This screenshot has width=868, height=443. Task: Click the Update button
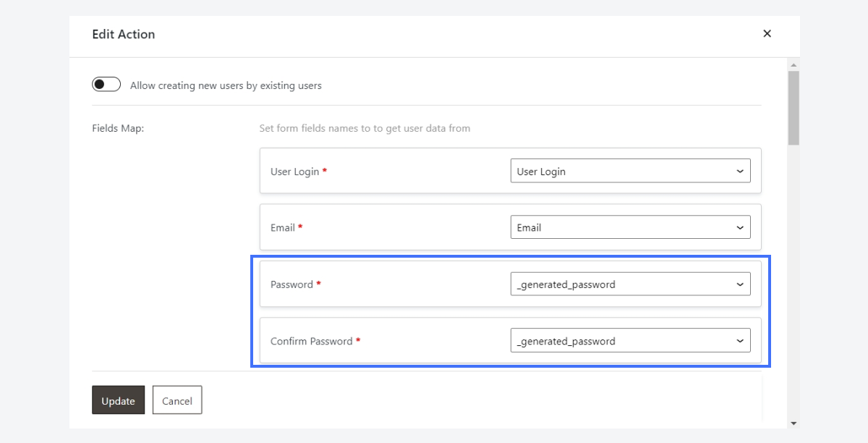pyautogui.click(x=118, y=400)
